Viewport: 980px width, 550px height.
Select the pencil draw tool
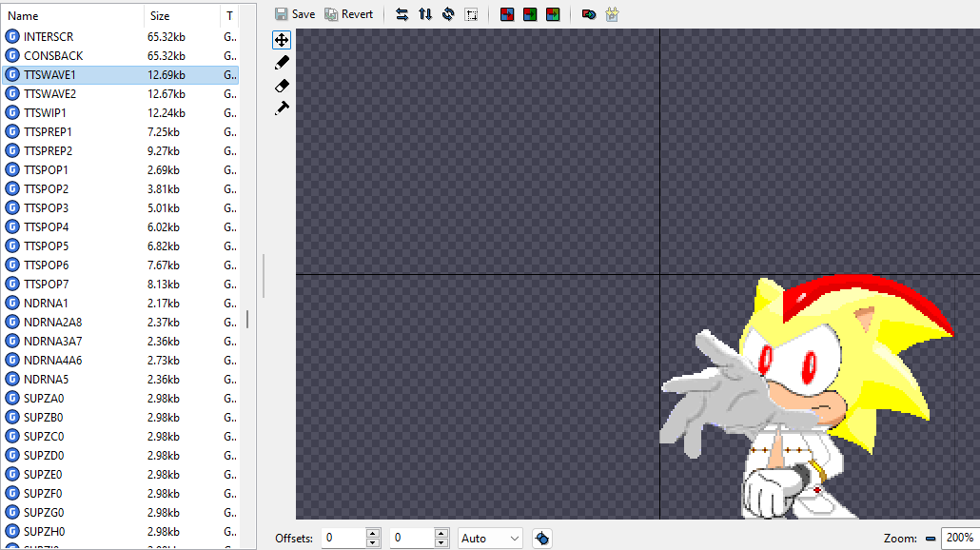282,63
